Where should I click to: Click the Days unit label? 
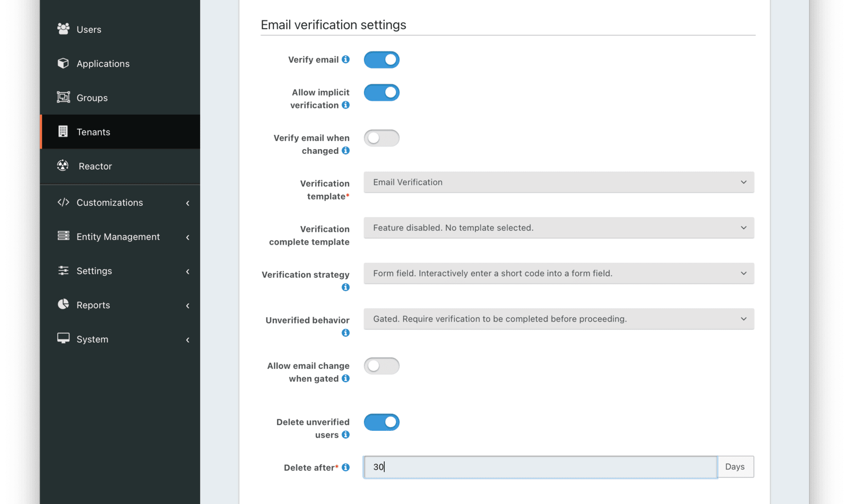click(x=735, y=467)
